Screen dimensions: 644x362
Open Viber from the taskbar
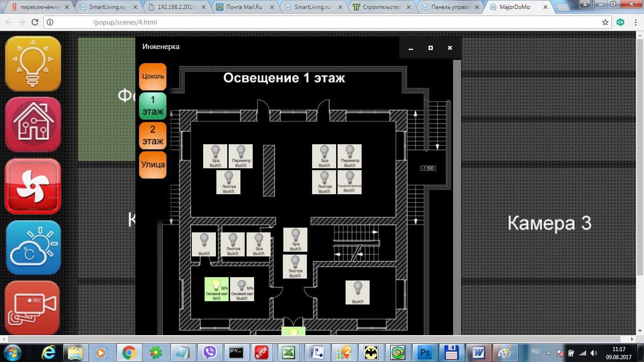tap(210, 352)
